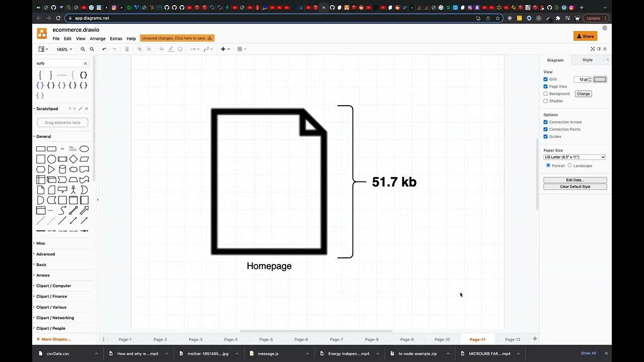The width and height of the screenshot is (644, 362).
Task: Open the 145% zoom dropdown
Action: tap(64, 49)
